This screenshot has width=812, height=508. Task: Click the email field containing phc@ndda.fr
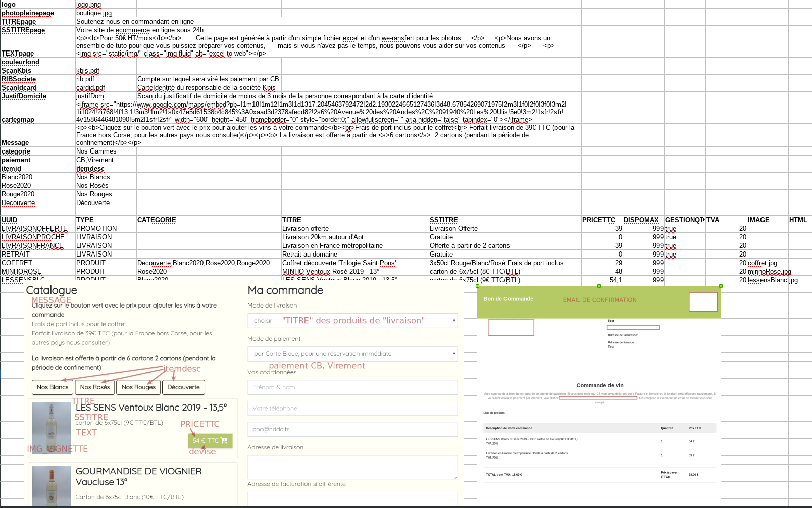click(x=352, y=429)
